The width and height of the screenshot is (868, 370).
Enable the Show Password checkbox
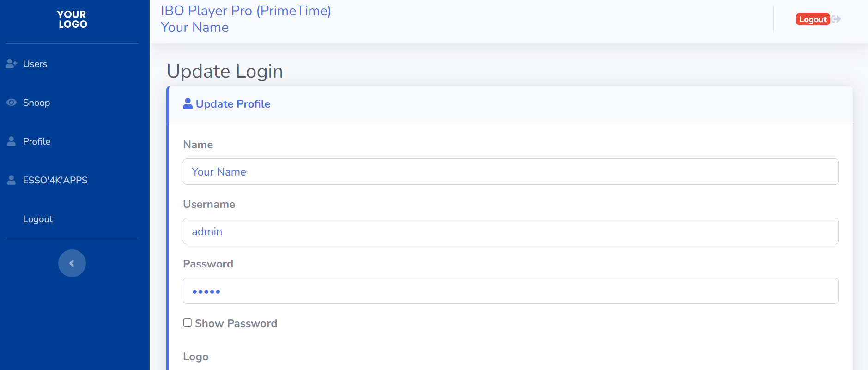[x=188, y=322]
